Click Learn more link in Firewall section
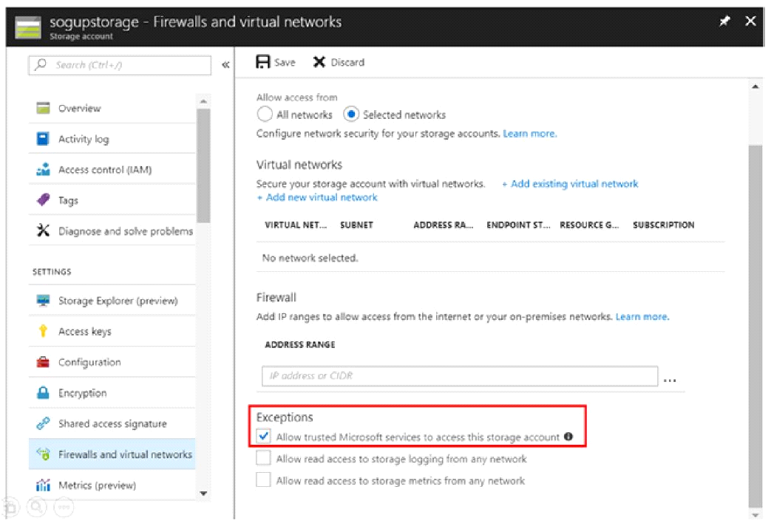Screen dimensions: 771x532 pos(642,317)
